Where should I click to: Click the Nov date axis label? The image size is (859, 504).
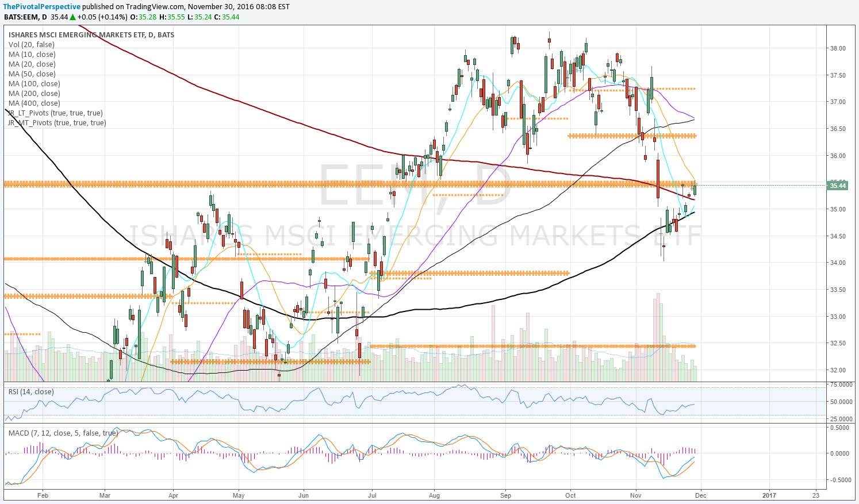coord(636,495)
